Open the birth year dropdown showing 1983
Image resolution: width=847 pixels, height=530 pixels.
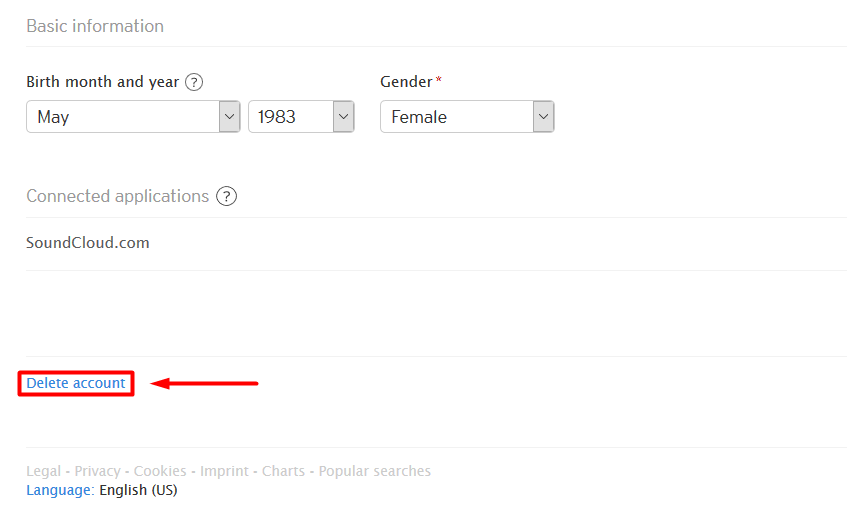pyautogui.click(x=301, y=117)
